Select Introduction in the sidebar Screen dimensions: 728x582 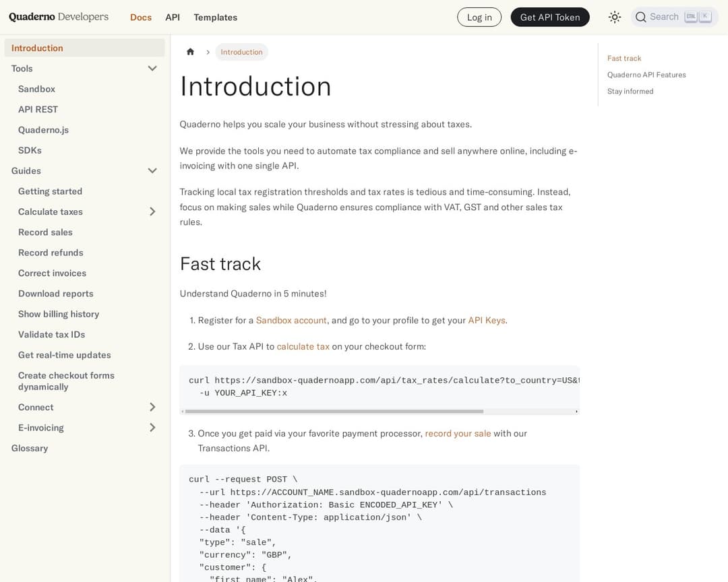pos(84,48)
